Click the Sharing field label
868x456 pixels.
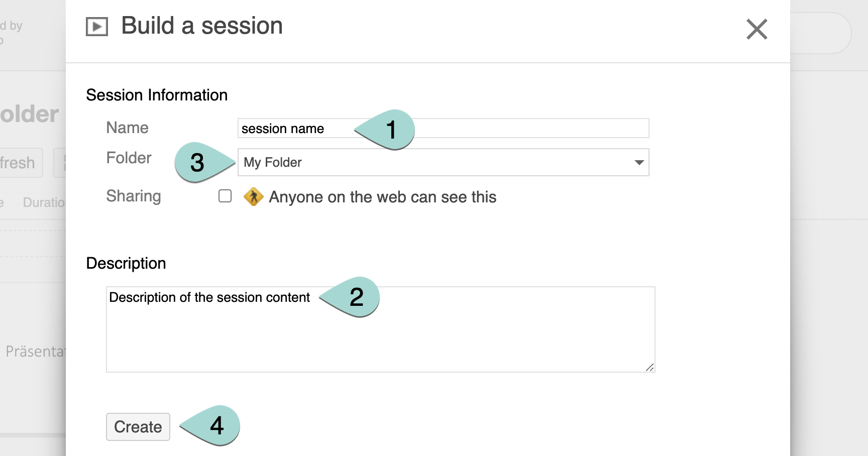pos(134,196)
